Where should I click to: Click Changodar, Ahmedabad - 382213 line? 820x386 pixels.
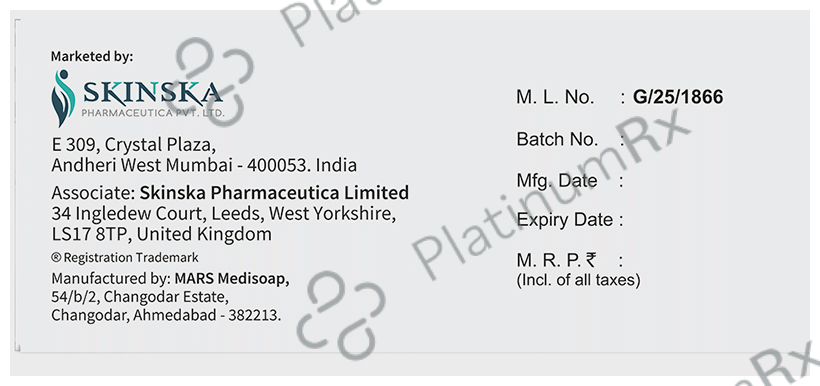point(166,315)
